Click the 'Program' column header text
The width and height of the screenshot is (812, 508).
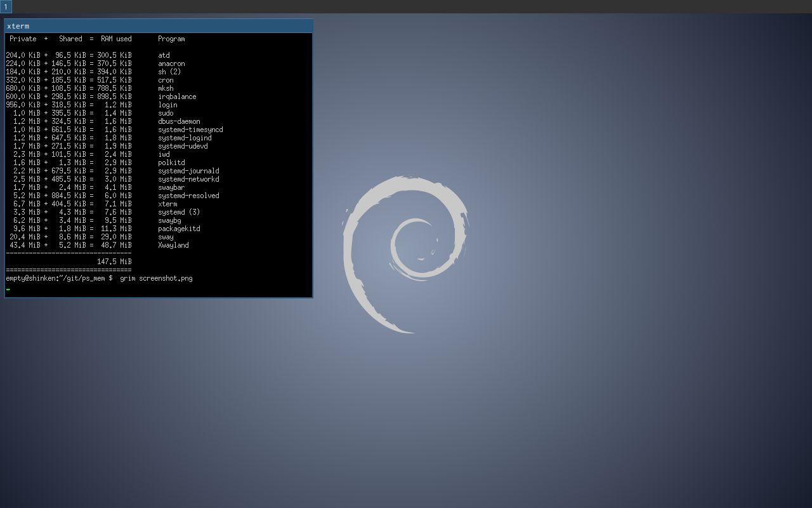tap(171, 39)
